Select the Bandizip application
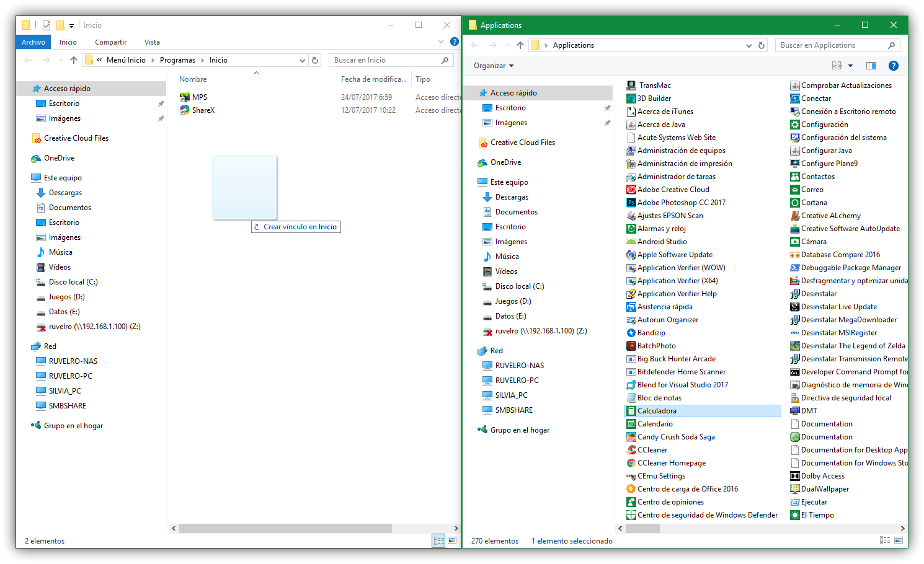The width and height of the screenshot is (924, 564). click(646, 333)
